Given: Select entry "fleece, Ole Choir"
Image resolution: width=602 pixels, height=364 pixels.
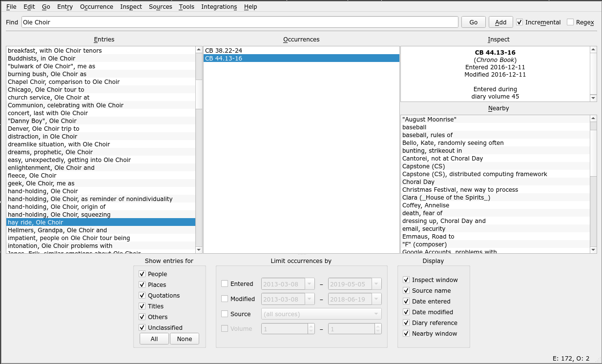Looking at the screenshot, I should 101,176.
